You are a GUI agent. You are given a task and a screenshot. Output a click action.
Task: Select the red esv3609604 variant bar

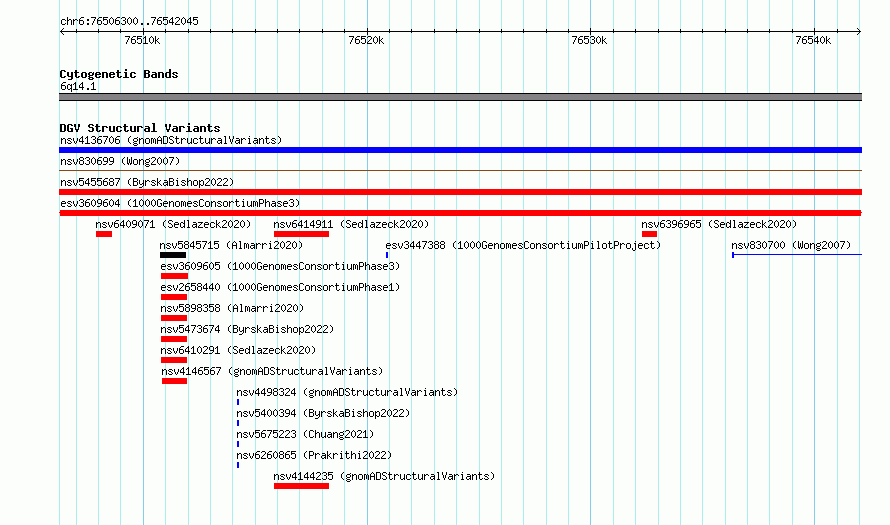coord(460,213)
